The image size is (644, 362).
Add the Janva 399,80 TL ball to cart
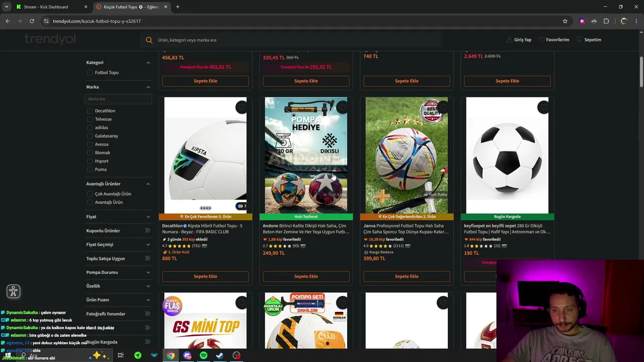pos(407,277)
